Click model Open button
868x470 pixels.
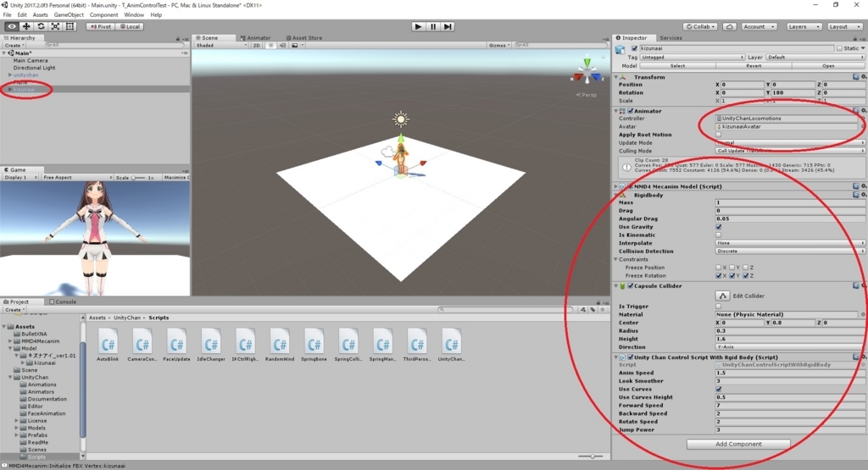828,66
